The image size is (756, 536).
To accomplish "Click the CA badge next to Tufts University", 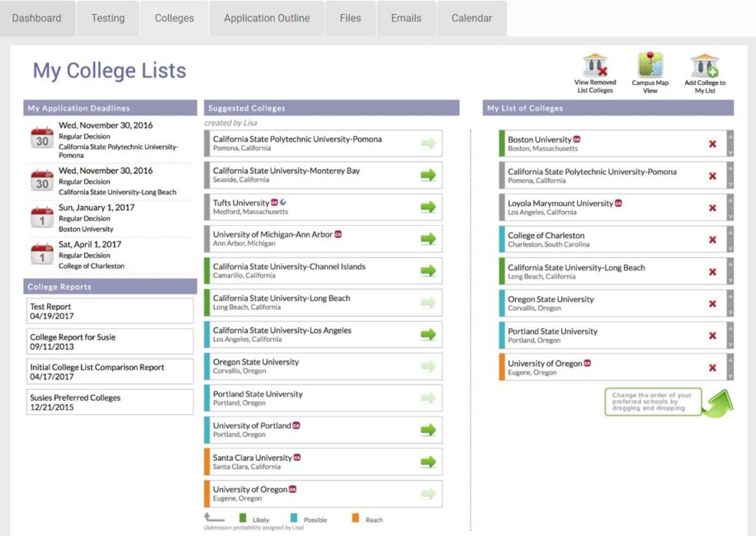I will [x=275, y=202].
